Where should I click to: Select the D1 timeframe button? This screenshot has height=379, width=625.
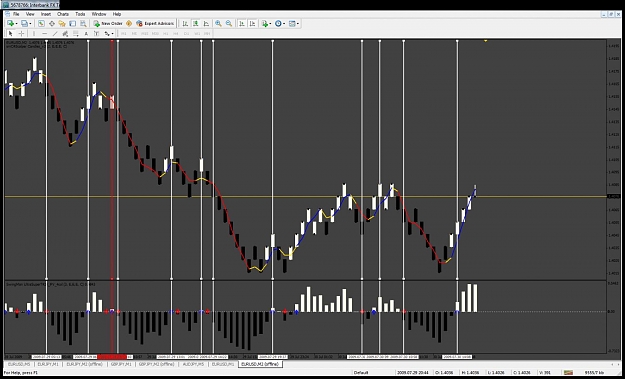point(186,33)
